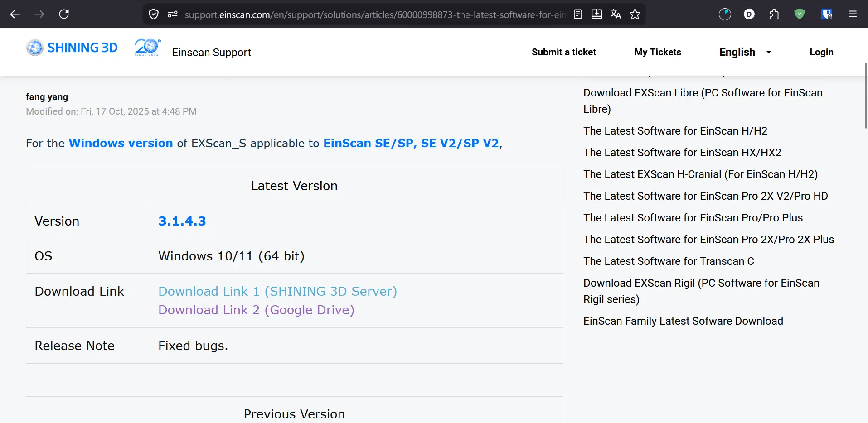The height and width of the screenshot is (423, 868).
Task: Go forward to the next page
Action: pyautogui.click(x=39, y=14)
